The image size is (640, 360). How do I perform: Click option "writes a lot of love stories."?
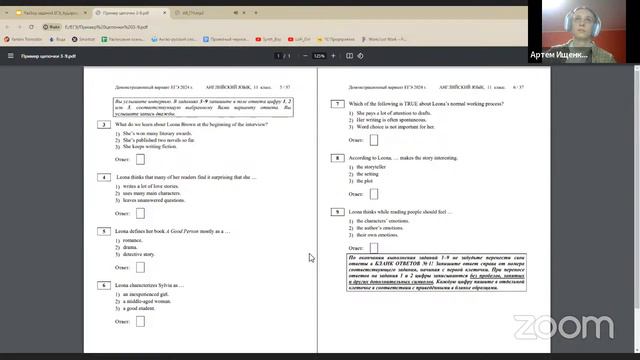[151, 186]
